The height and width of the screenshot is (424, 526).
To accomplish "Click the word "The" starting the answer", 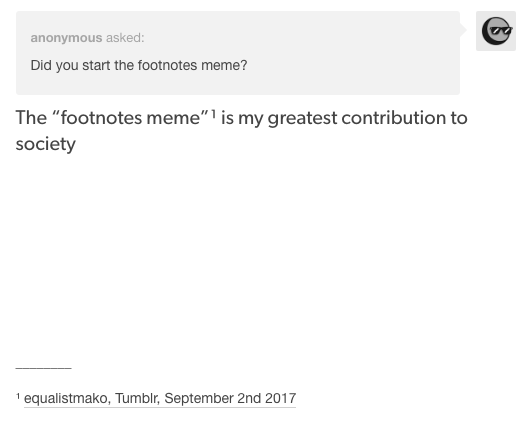I will [31, 118].
